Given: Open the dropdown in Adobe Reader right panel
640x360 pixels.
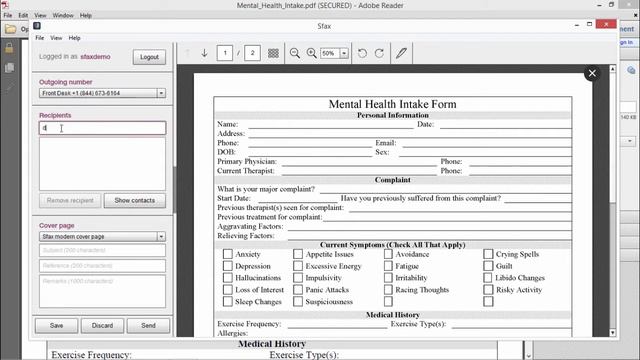Looking at the screenshot, I should pos(630,141).
